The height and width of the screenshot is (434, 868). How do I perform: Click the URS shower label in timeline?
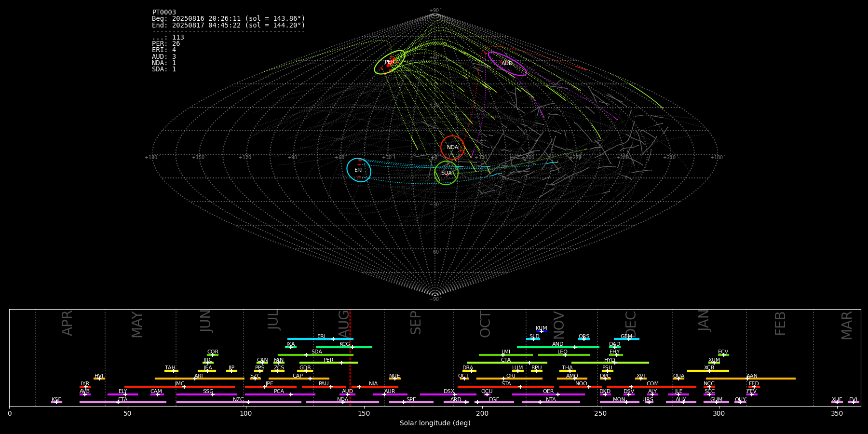(648, 399)
